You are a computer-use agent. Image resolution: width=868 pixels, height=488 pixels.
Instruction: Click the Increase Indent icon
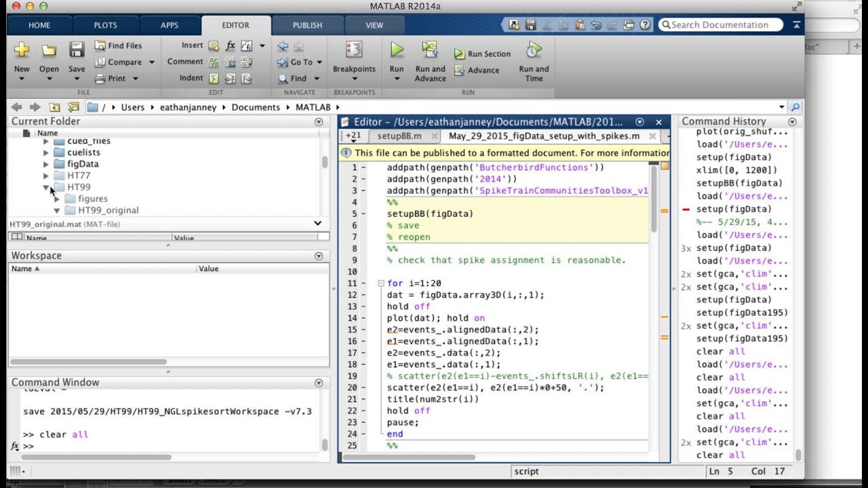click(x=231, y=79)
